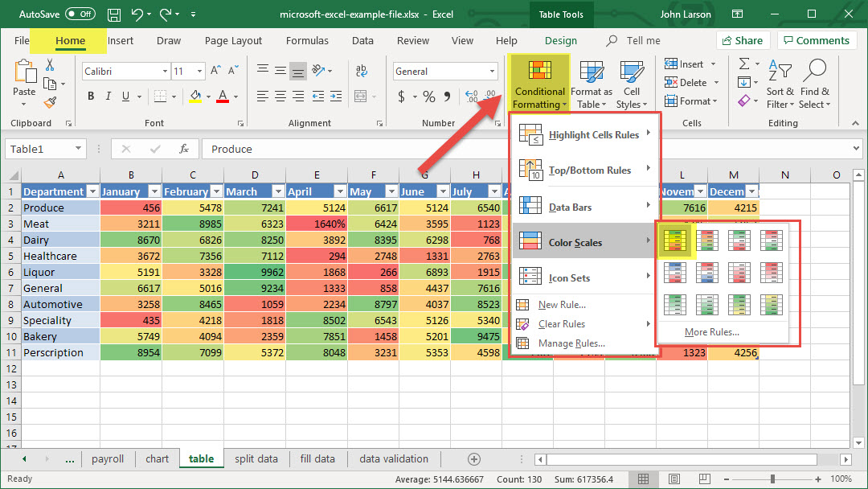Toggle the AutoSave switch
Viewport: 868px width, 489px height.
80,14
